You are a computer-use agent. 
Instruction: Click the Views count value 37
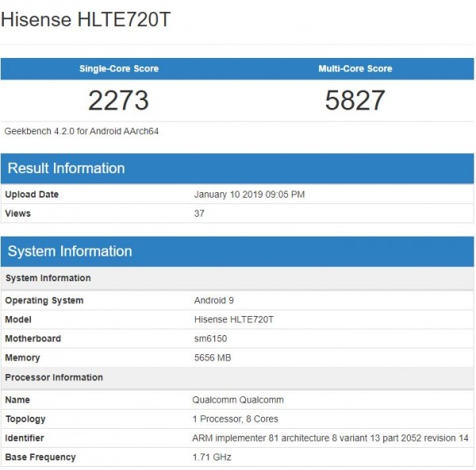click(199, 214)
